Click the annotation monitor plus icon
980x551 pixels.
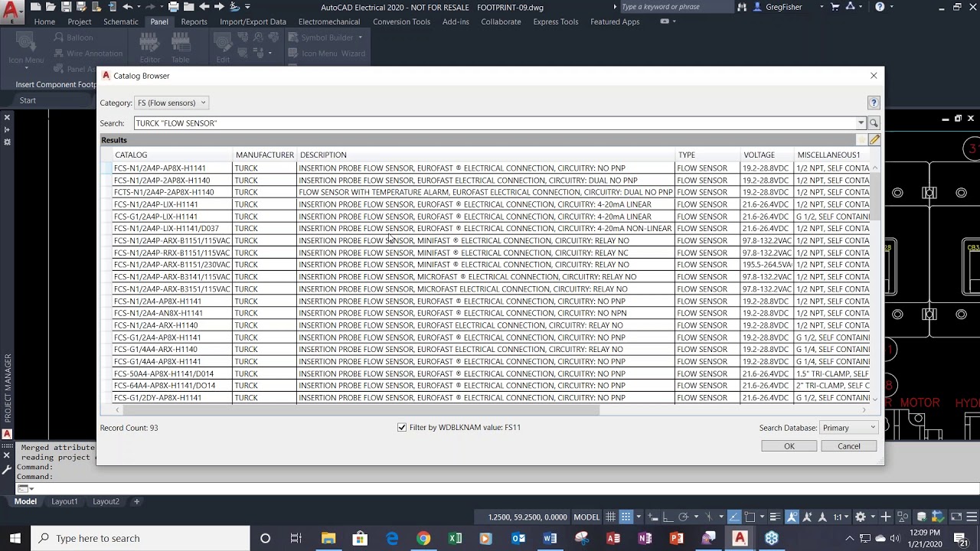point(886,517)
